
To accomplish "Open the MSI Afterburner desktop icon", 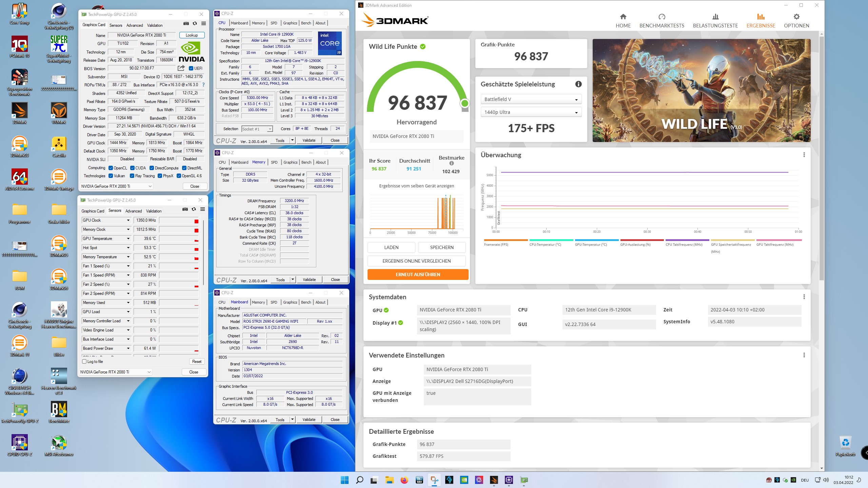I will pyautogui.click(x=59, y=445).
